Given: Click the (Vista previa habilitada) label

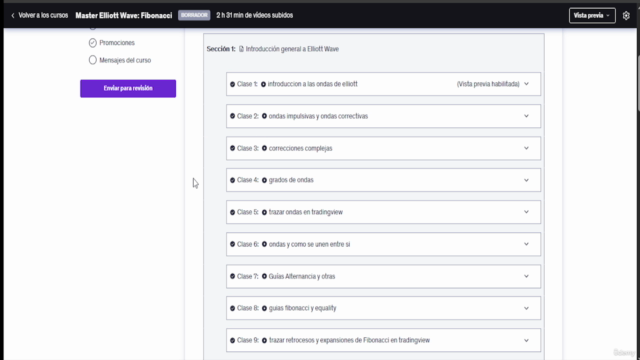Looking at the screenshot, I should (488, 84).
